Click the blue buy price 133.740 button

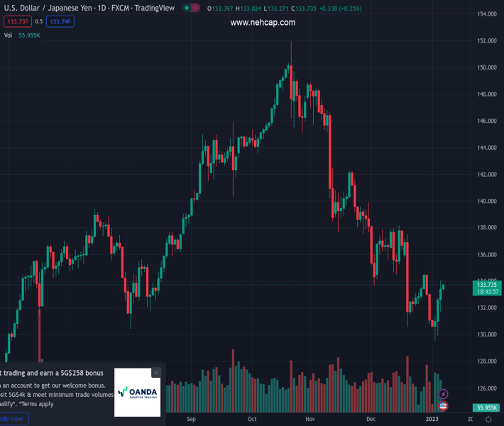(x=60, y=21)
